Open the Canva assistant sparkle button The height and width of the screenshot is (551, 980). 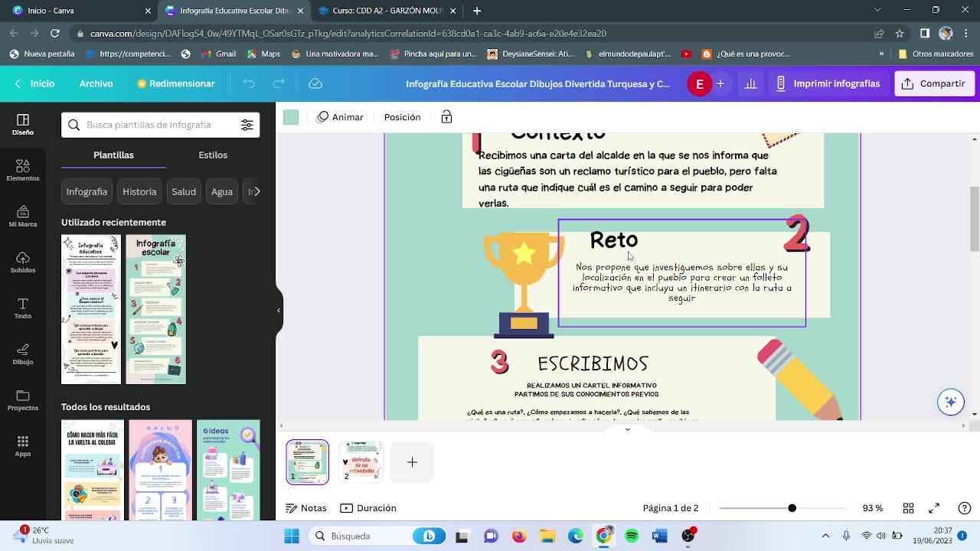point(950,402)
